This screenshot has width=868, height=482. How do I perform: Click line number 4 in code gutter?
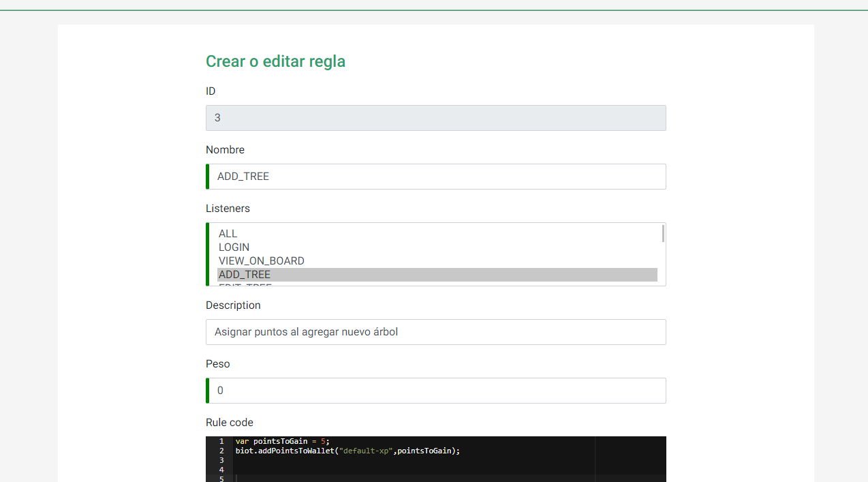pyautogui.click(x=221, y=470)
